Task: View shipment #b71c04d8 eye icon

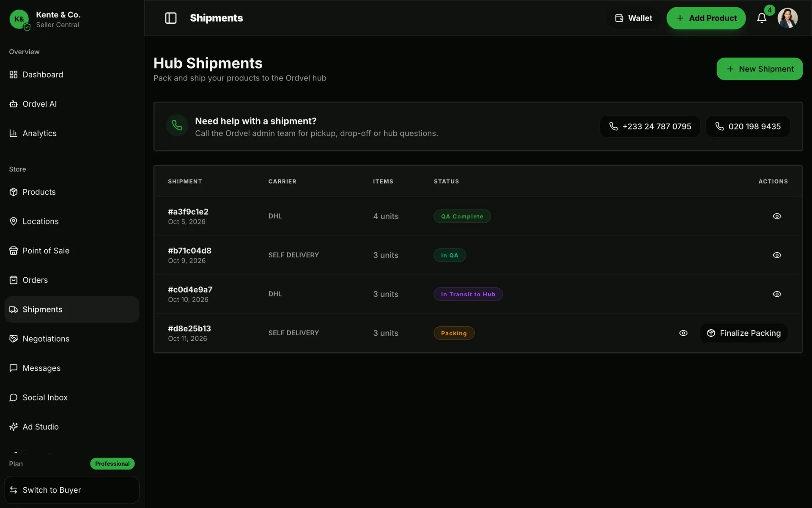Action: (x=777, y=255)
